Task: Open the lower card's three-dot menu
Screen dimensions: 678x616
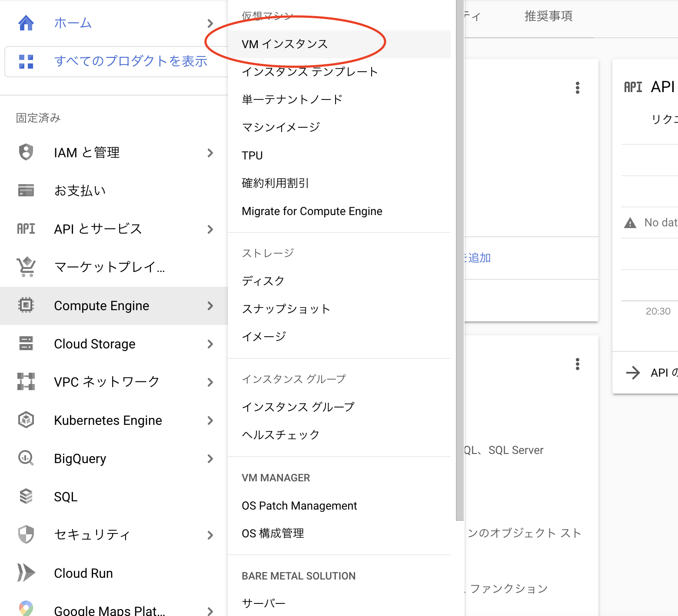Action: point(577,364)
